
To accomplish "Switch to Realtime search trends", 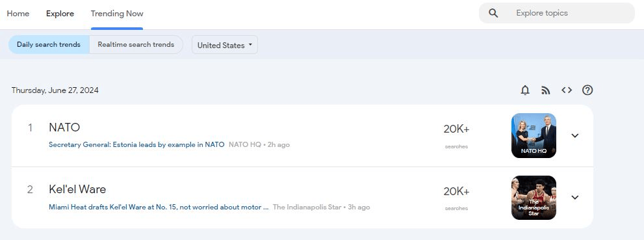I will click(136, 44).
